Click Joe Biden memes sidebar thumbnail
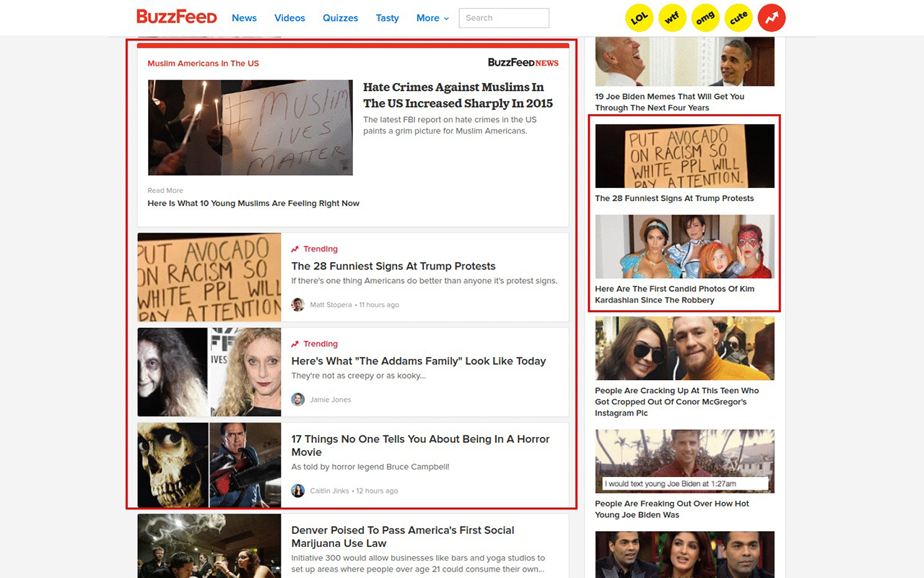 click(685, 61)
